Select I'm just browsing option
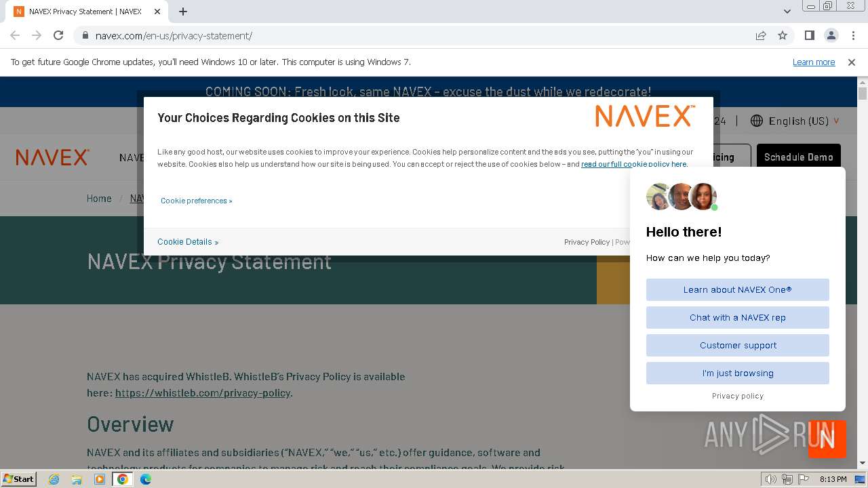 tap(737, 373)
